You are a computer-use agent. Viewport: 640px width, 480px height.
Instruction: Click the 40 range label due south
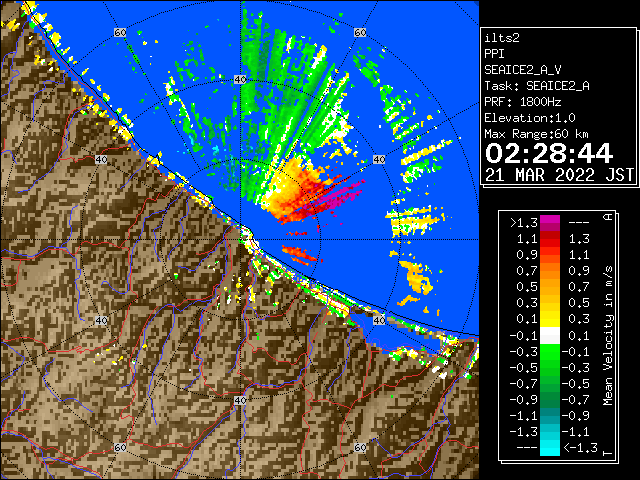[240, 400]
